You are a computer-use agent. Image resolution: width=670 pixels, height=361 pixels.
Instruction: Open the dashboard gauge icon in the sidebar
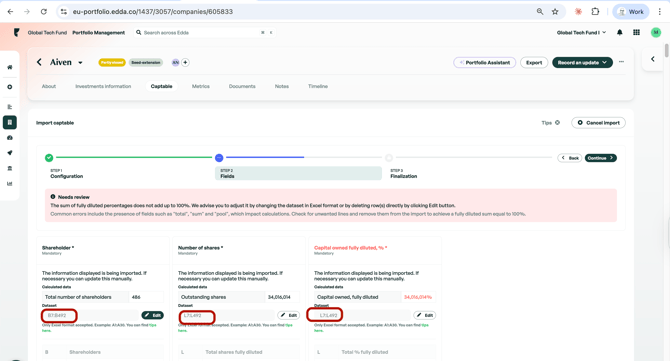[x=9, y=138]
